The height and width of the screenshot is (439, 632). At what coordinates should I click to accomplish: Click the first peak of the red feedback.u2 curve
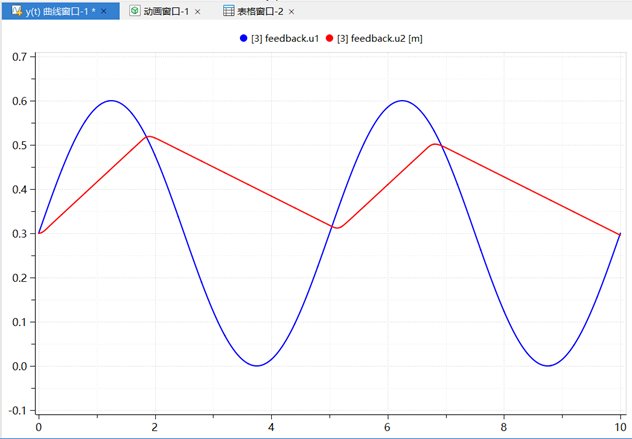(x=148, y=136)
